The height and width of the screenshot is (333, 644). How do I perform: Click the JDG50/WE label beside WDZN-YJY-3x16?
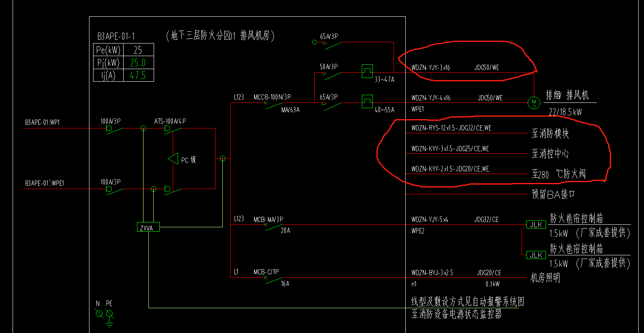coord(487,67)
